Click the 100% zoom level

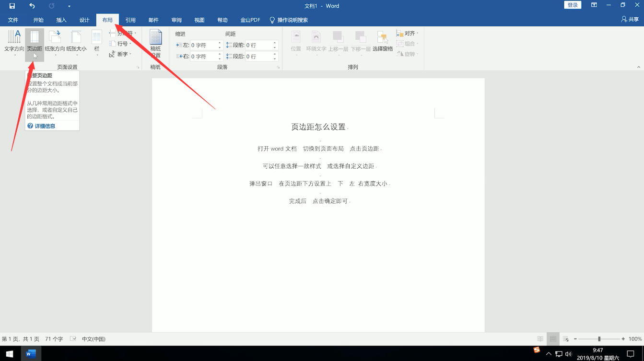tap(635, 339)
